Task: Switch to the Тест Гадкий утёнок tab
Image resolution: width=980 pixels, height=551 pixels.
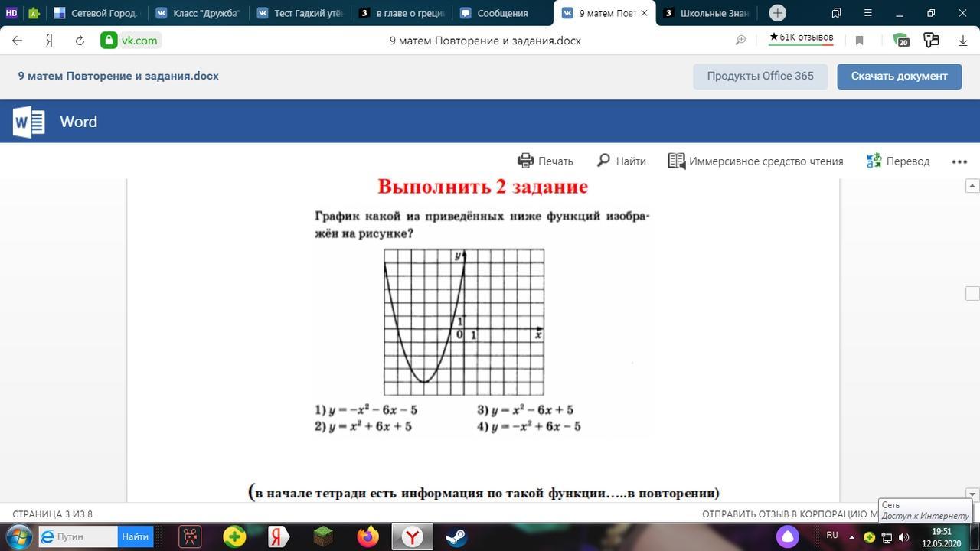Action: [x=299, y=13]
